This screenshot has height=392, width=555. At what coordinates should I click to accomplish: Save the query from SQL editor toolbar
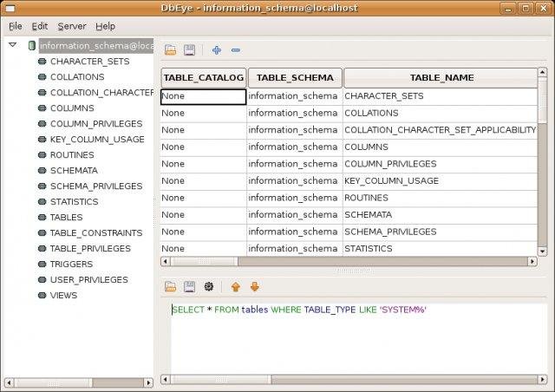189,286
